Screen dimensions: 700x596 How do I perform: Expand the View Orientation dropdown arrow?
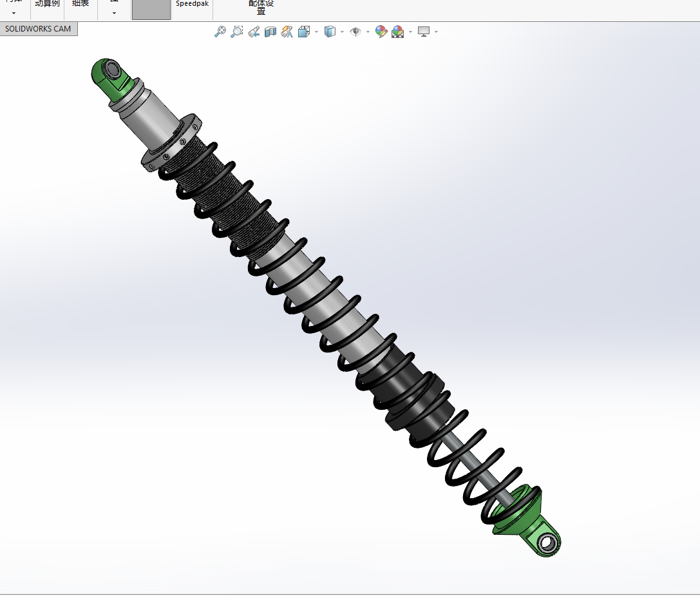317,32
